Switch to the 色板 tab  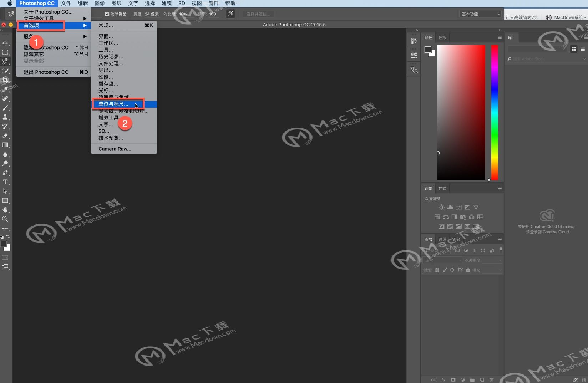coord(442,37)
